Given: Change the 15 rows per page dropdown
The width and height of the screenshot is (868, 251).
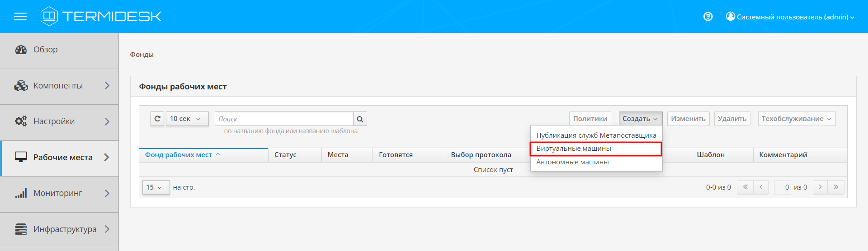Looking at the screenshot, I should (156, 187).
